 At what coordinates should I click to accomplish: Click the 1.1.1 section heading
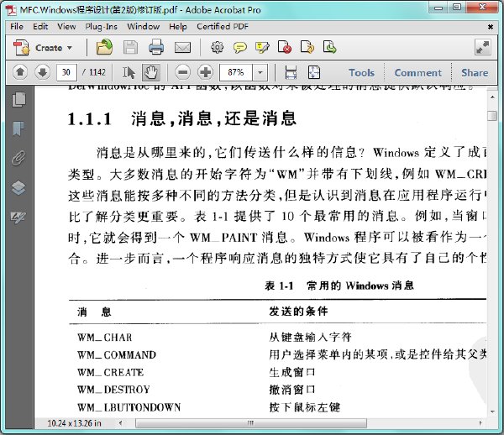pos(182,118)
